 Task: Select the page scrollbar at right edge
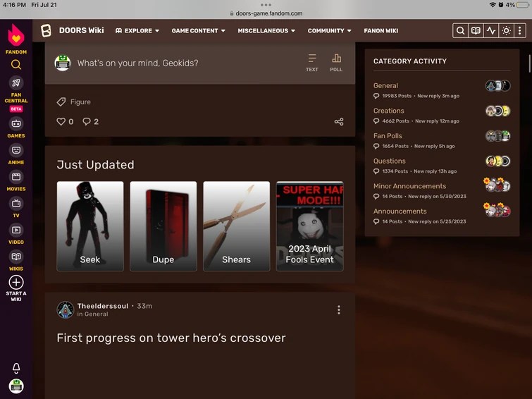529,63
